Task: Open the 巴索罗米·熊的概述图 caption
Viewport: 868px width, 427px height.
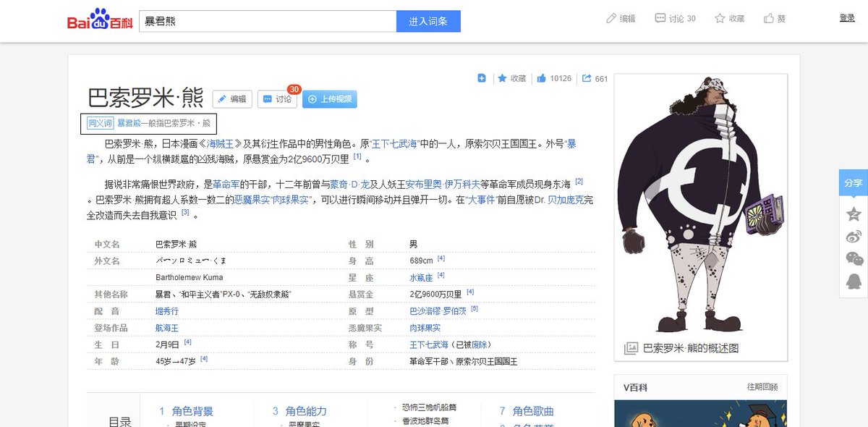Action: [692, 348]
